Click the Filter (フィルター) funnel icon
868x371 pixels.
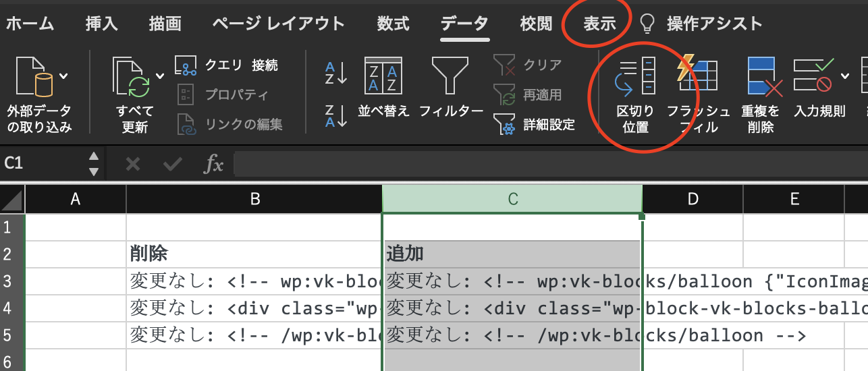point(450,76)
